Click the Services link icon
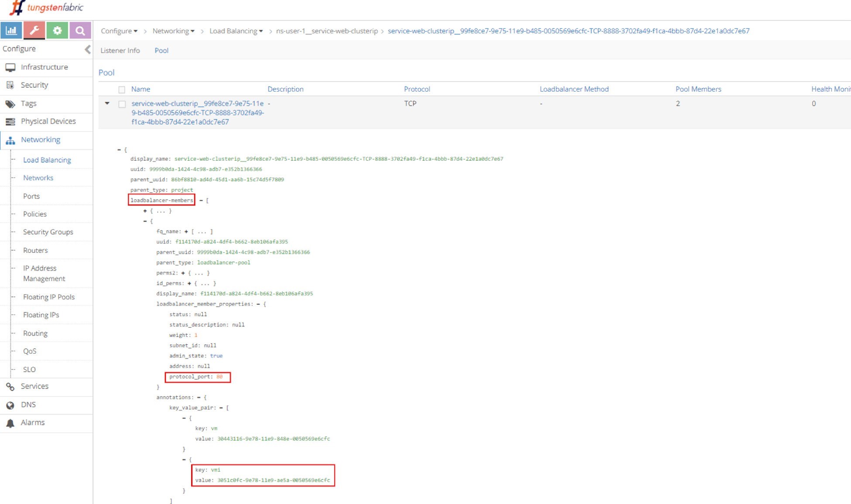The width and height of the screenshot is (851, 504). click(x=10, y=387)
